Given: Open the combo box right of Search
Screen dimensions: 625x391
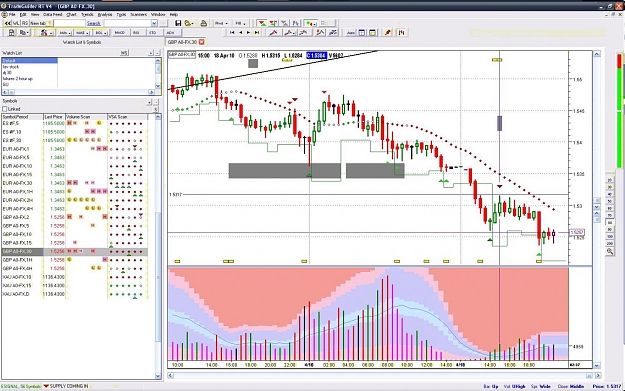Looking at the screenshot, I should 154,23.
